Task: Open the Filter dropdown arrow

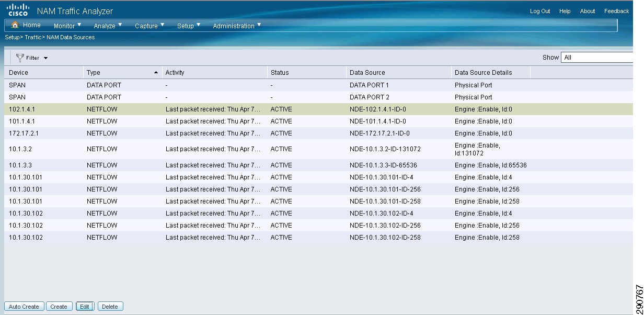Action: point(45,58)
